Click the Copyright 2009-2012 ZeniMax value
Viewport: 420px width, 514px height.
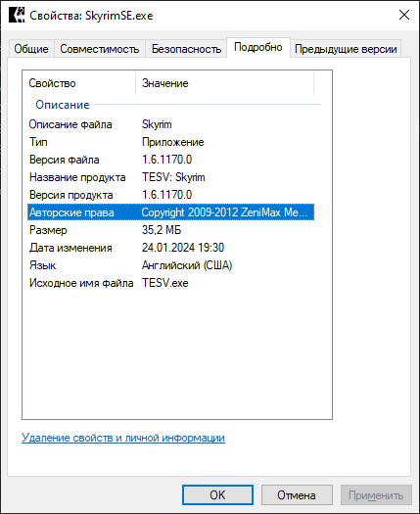(x=224, y=212)
